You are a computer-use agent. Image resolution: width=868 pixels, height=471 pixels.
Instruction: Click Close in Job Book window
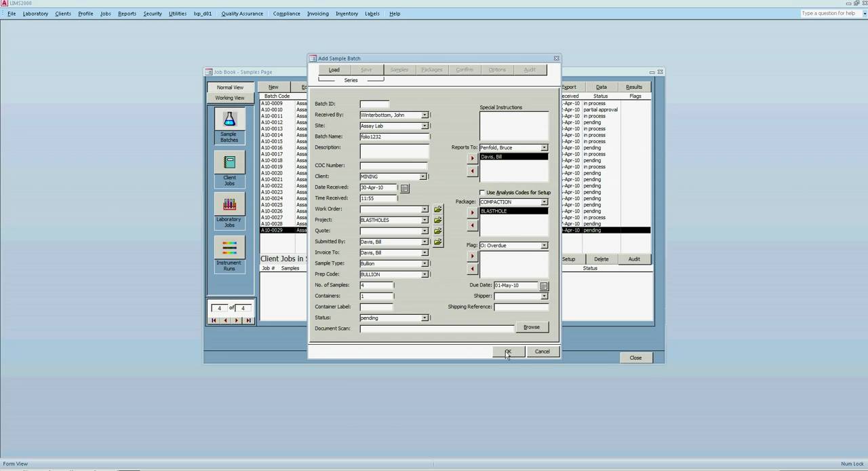[x=635, y=358]
